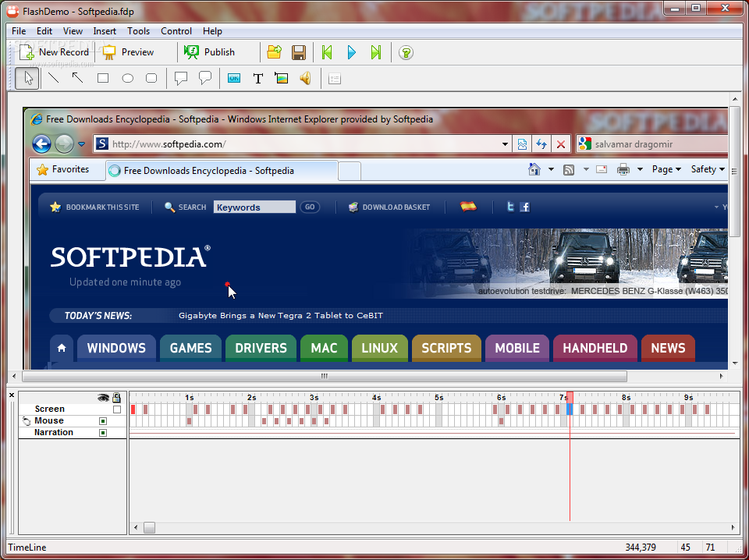Insert an OK button object
Viewport: 749px width, 560px height.
(233, 78)
